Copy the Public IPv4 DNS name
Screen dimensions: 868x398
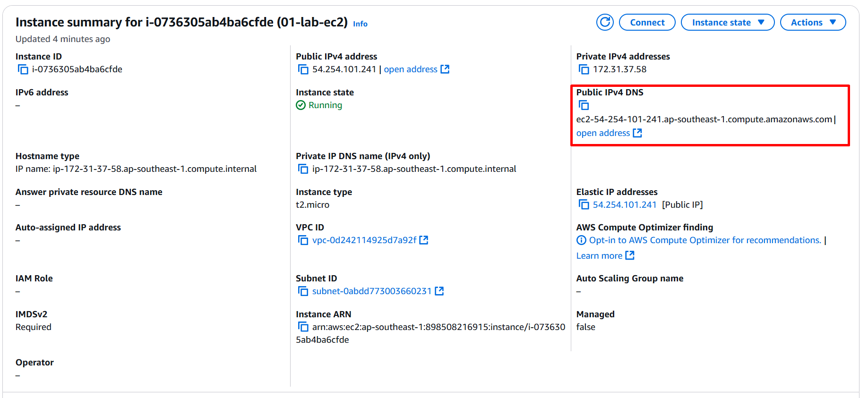[x=584, y=105]
